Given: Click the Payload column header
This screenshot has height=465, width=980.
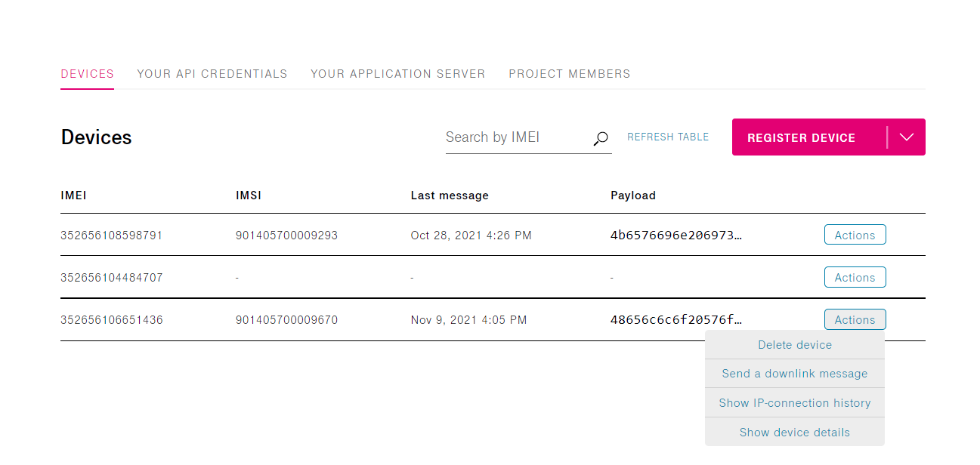Looking at the screenshot, I should pos(633,196).
